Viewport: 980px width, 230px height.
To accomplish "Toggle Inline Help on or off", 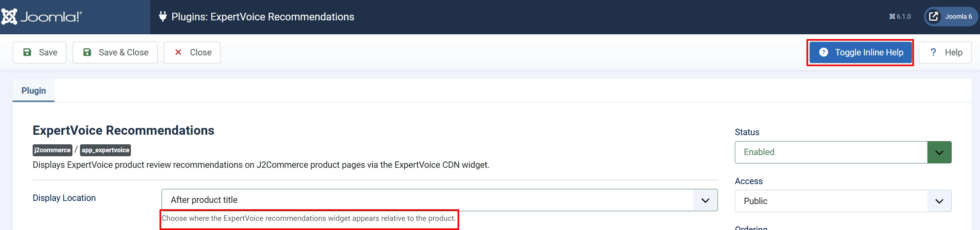I will [x=860, y=52].
